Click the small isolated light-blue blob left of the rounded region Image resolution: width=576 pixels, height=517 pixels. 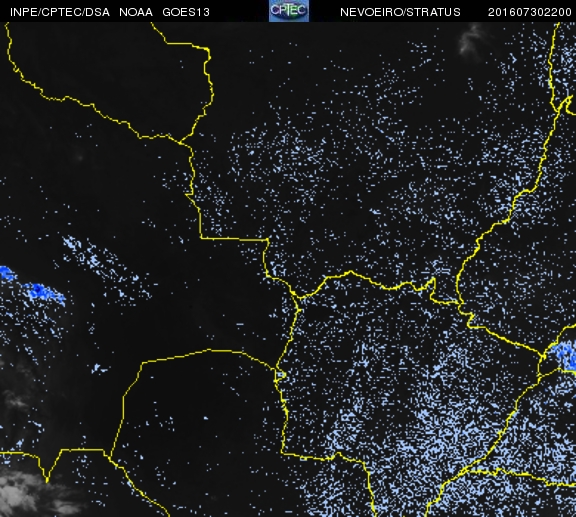click(x=98, y=368)
